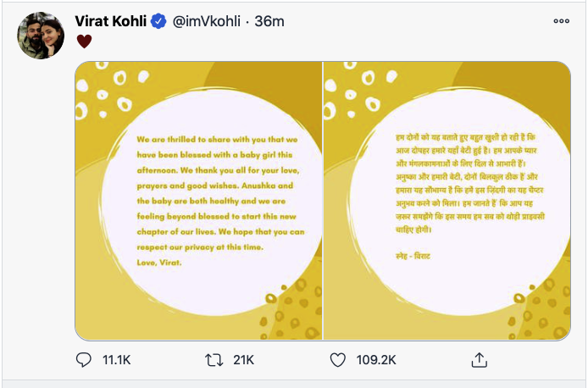This screenshot has width=588, height=388.
Task: Like the tweet with heart icon
Action: pos(338,360)
